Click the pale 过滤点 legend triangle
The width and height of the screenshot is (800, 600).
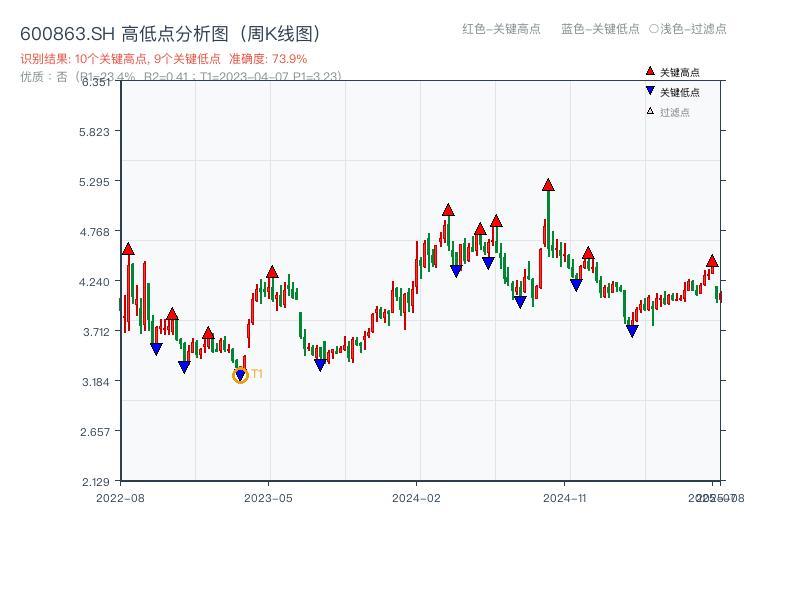pyautogui.click(x=650, y=111)
